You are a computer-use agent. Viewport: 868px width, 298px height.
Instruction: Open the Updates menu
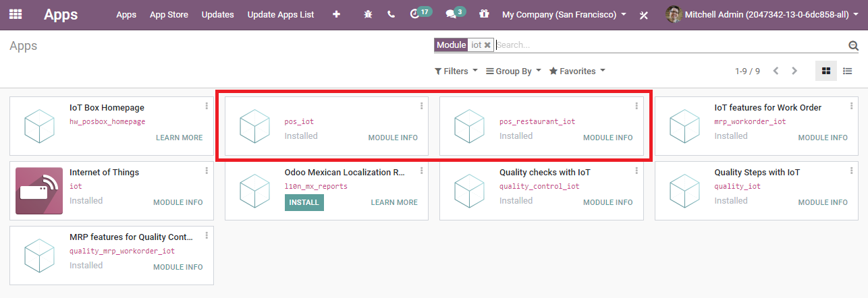pos(217,14)
